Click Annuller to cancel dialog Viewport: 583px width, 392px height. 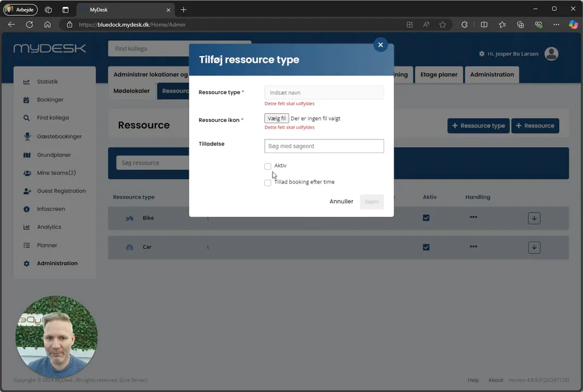[341, 201]
